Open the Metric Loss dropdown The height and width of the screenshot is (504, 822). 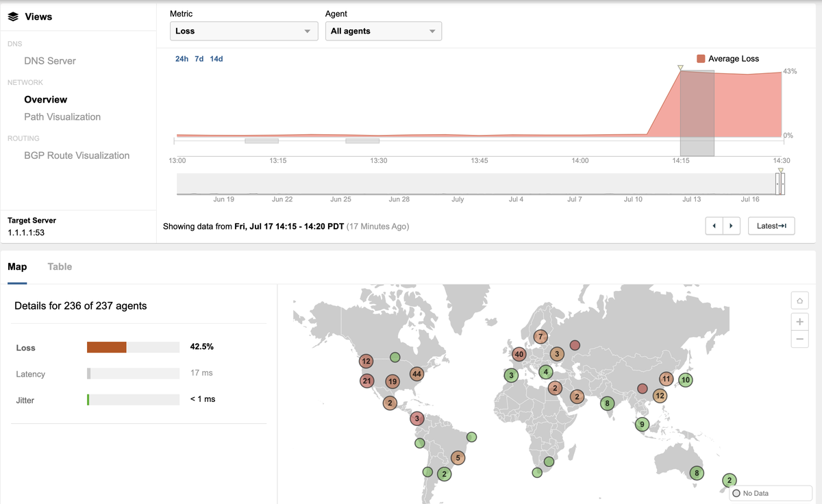point(244,31)
